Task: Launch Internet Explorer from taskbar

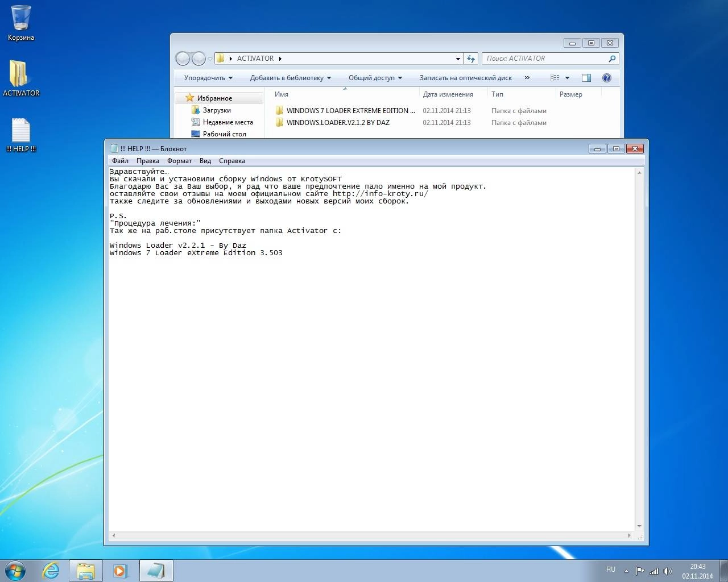Action: click(x=51, y=571)
